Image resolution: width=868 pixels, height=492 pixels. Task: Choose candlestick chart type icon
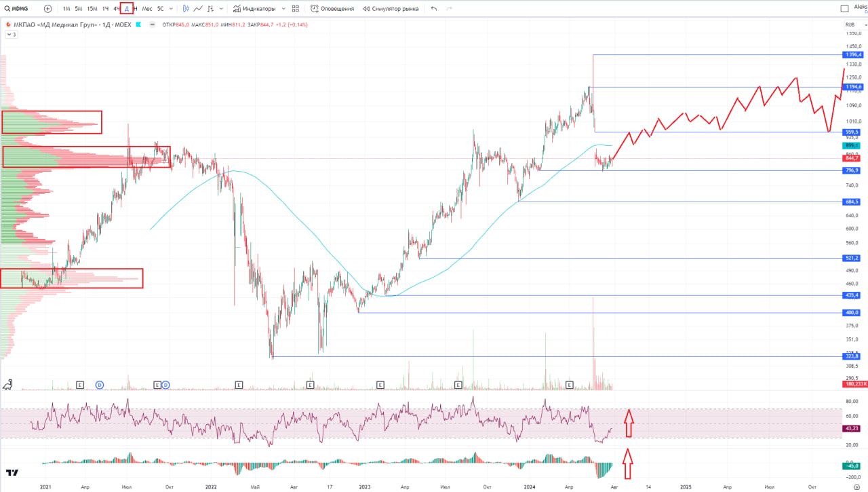coord(186,9)
